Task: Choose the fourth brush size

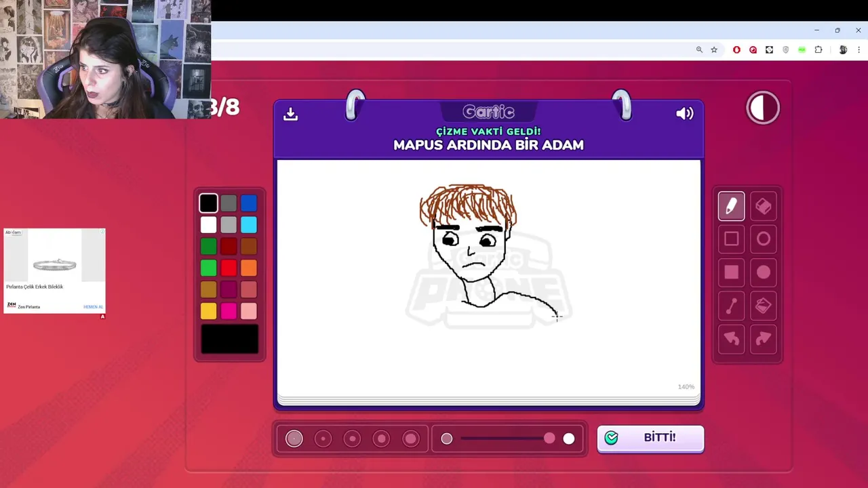Action: 381,439
